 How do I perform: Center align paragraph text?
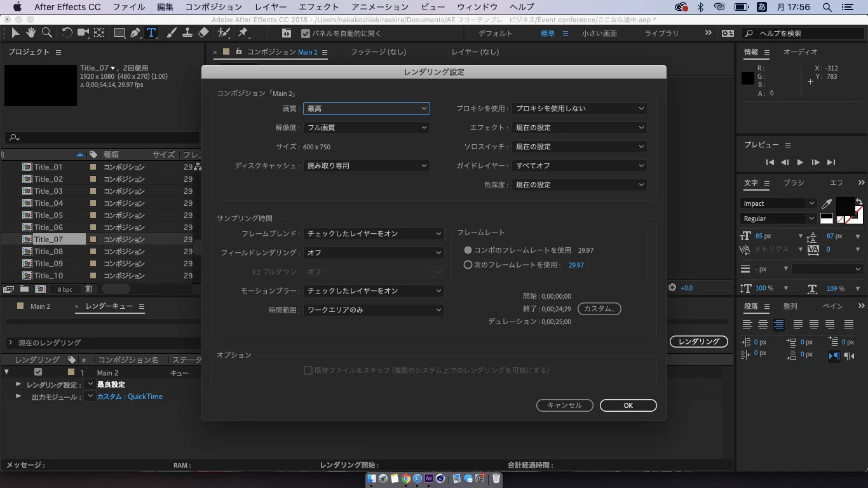[x=763, y=325]
